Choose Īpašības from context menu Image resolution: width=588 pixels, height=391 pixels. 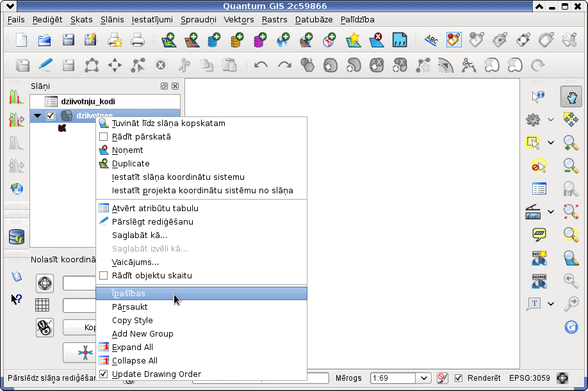click(201, 294)
